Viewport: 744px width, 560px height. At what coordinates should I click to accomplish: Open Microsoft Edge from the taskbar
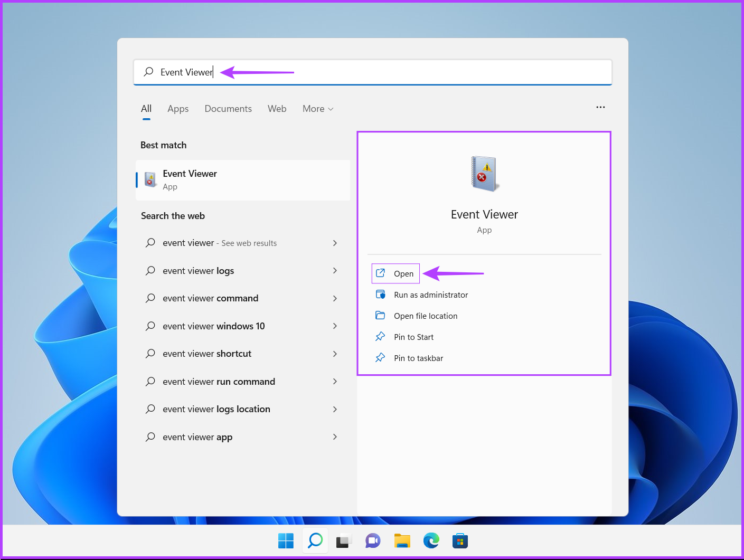(431, 540)
